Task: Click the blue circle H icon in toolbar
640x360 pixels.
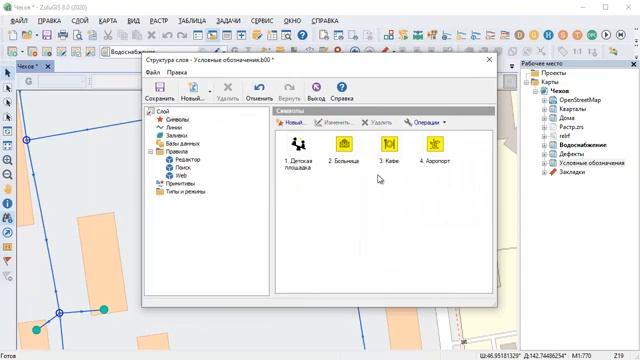Action: (548, 35)
